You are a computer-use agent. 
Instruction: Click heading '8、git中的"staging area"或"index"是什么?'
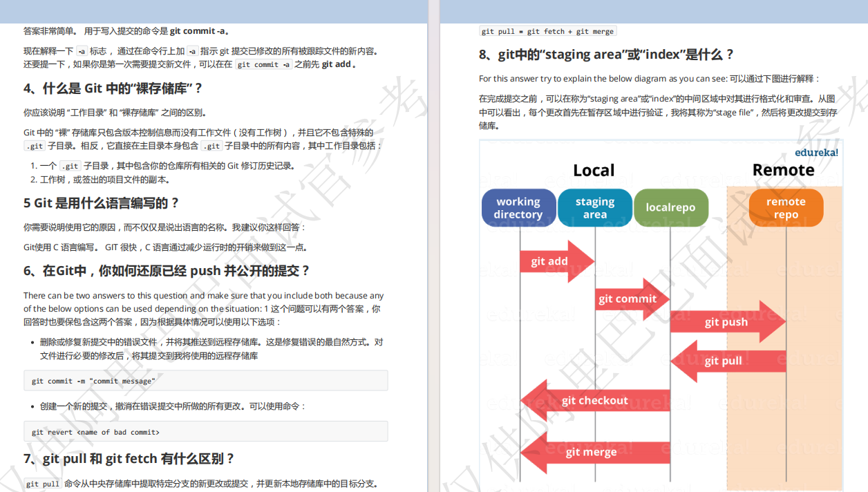point(607,55)
